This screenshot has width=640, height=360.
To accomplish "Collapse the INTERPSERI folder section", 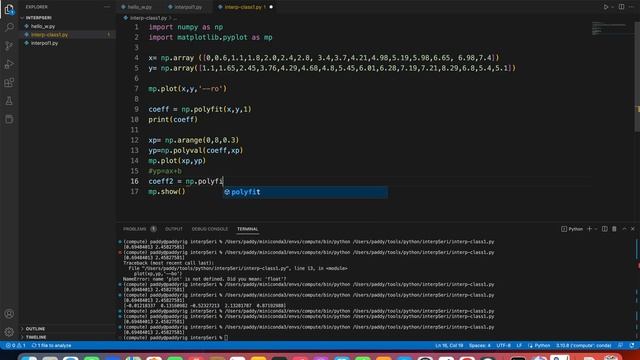I will [x=68, y=18].
